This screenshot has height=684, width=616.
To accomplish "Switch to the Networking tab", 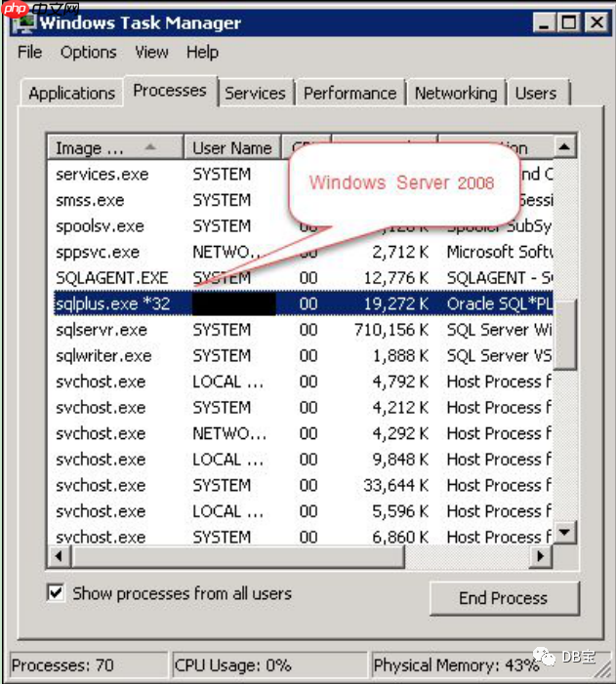I will click(455, 94).
